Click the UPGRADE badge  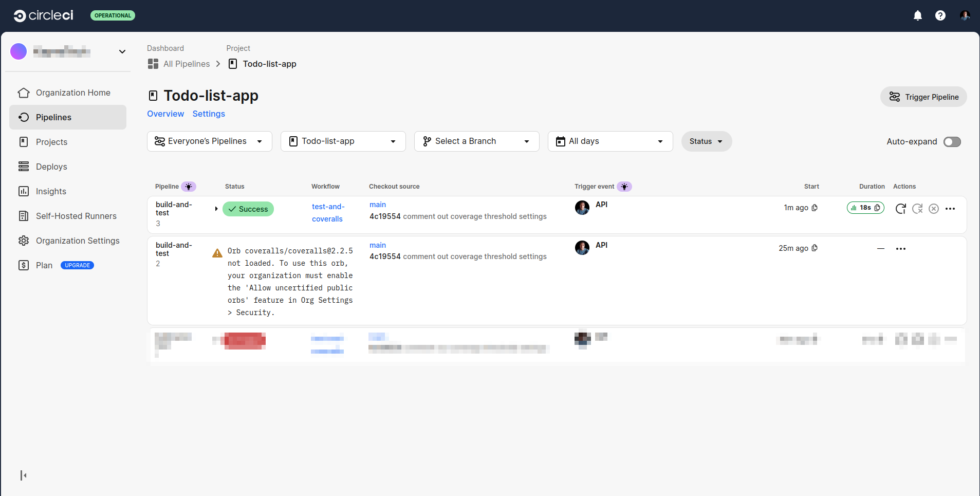[78, 265]
